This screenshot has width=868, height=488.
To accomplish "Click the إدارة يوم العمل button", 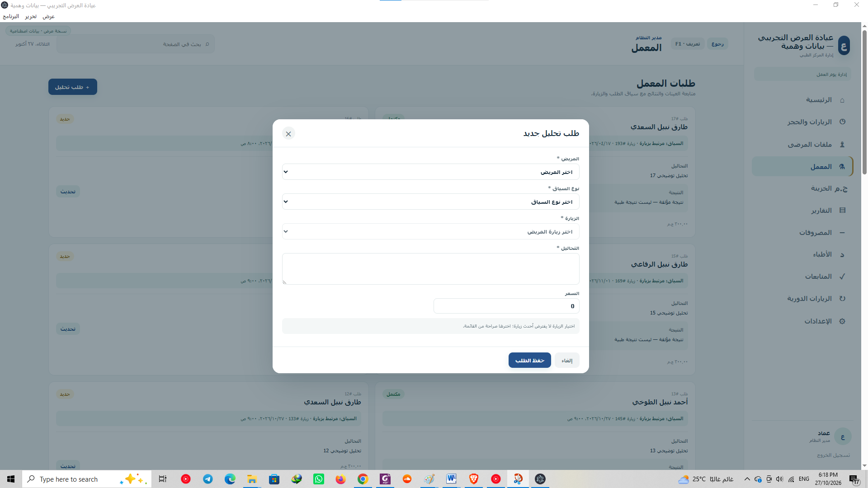I will [802, 74].
